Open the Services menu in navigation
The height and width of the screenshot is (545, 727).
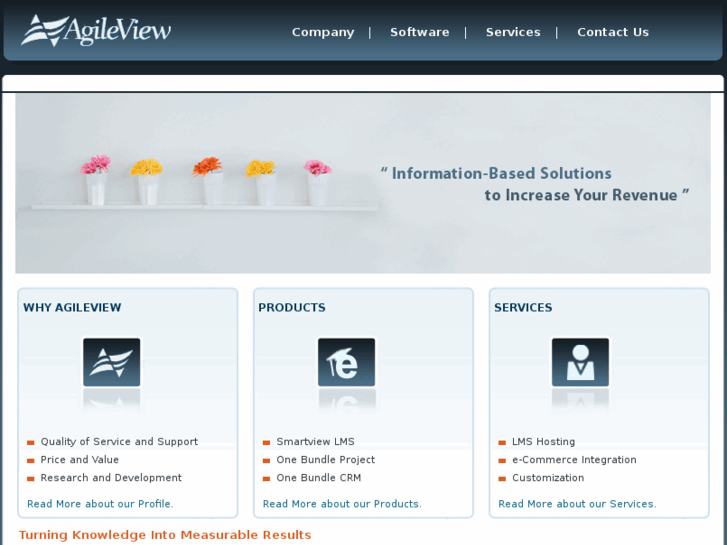[513, 32]
